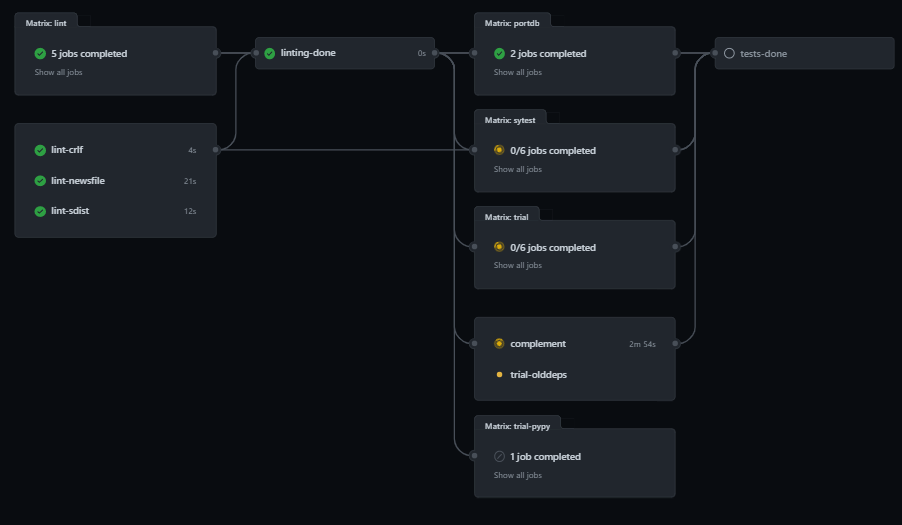Select the Matrix: trial-pypy tab label
This screenshot has height=525, width=902.
tap(517, 426)
